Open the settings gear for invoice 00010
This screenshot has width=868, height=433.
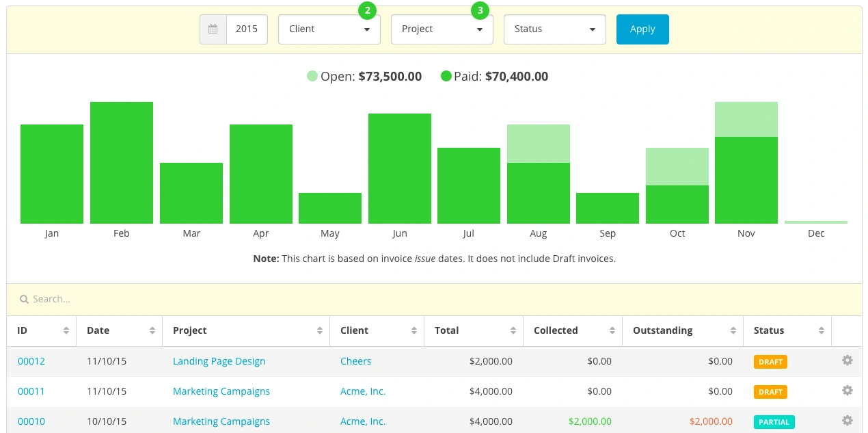coord(847,421)
